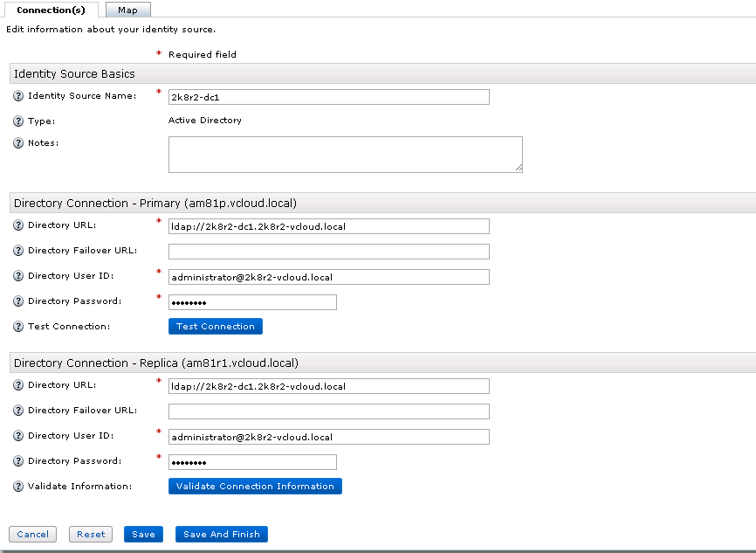This screenshot has height=553, width=756.
Task: Click help icon for Primary Directory Failover URL
Action: pos(18,251)
